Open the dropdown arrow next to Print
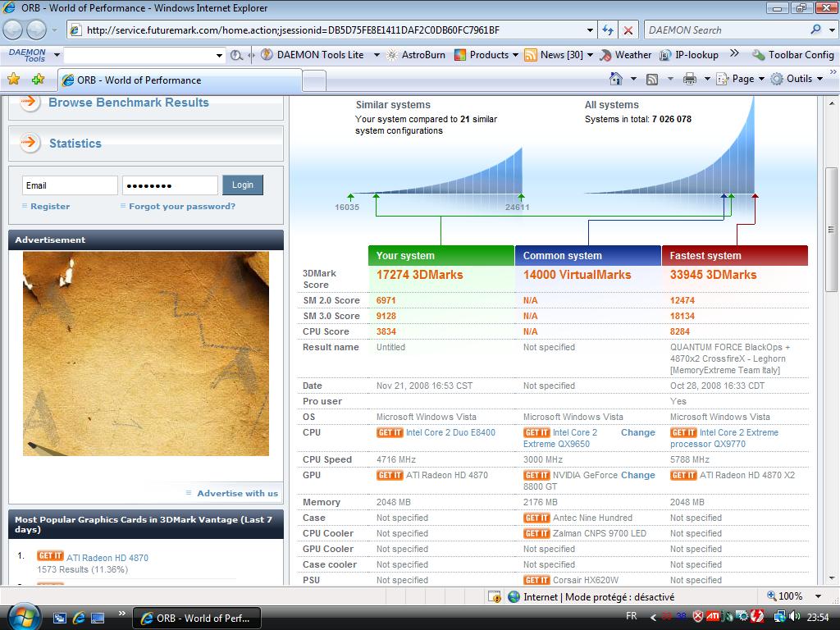This screenshot has height=630, width=840. [x=706, y=79]
